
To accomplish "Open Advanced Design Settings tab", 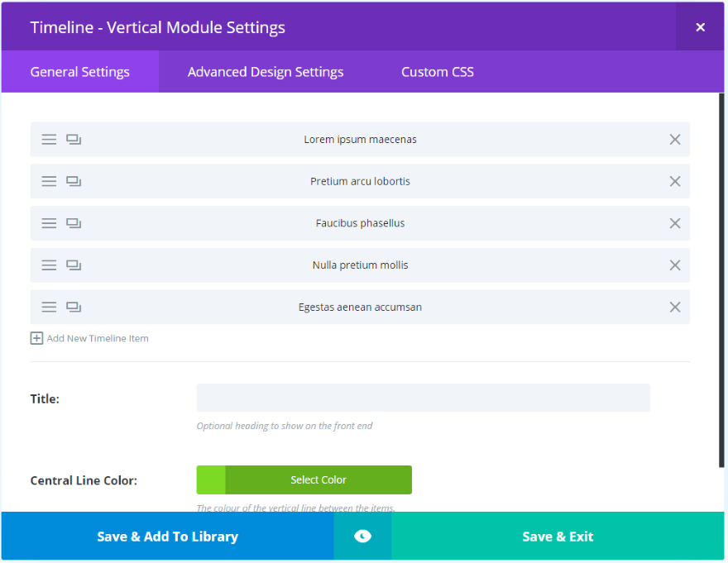I will [266, 71].
